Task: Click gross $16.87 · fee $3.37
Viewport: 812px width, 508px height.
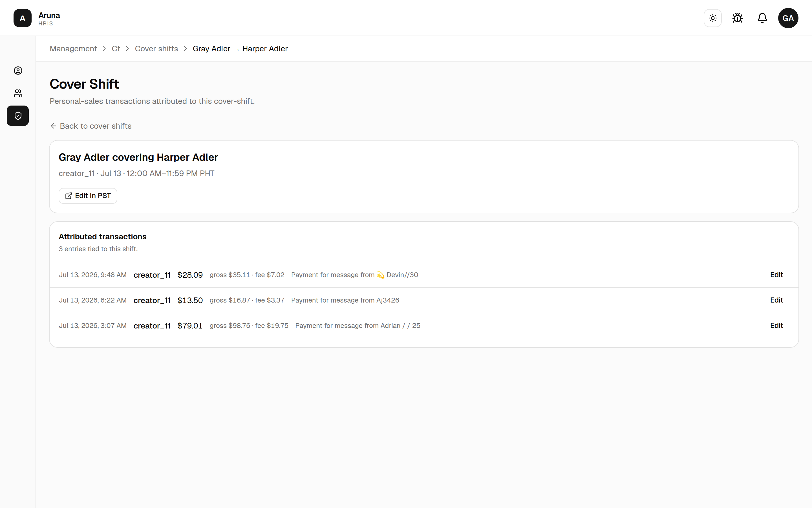Action: (247, 300)
